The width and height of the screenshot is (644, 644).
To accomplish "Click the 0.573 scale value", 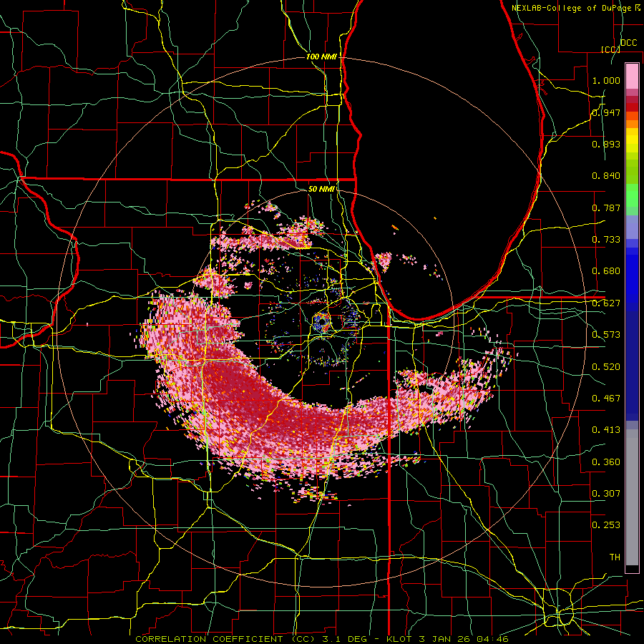I will [x=606, y=335].
